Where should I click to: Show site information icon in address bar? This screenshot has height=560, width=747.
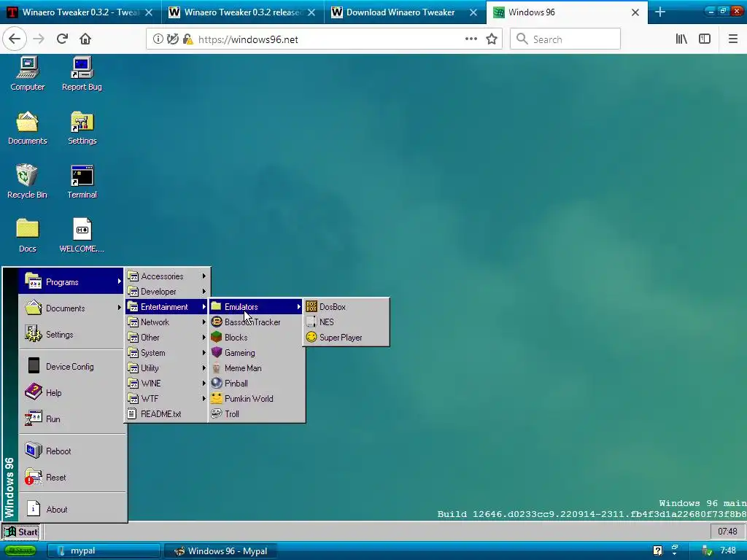point(158,39)
